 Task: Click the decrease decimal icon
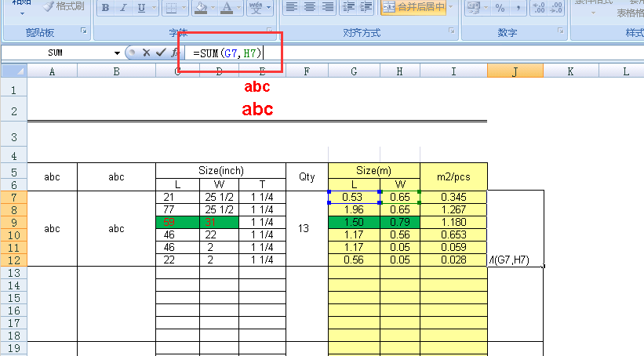click(x=558, y=8)
